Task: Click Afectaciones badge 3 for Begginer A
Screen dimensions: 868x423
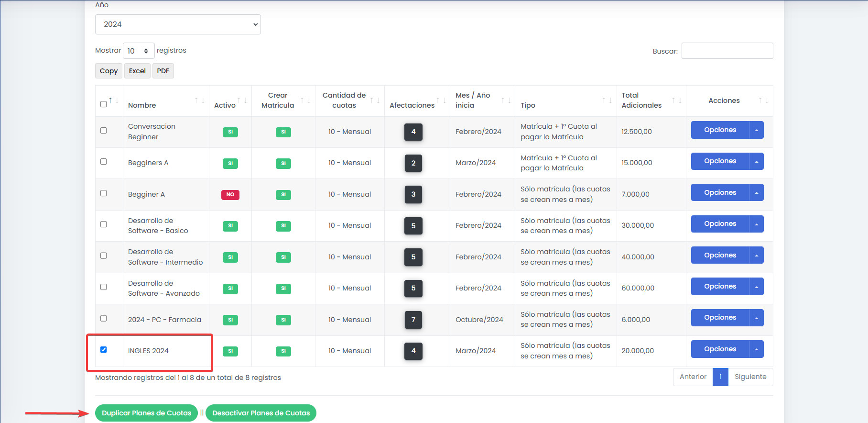Action: 413,194
